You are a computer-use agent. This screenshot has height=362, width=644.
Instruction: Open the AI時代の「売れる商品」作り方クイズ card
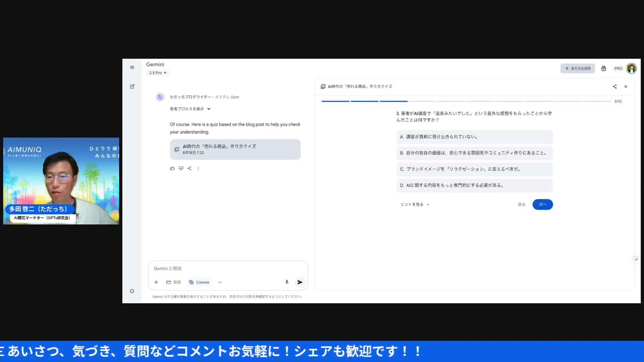[235, 149]
